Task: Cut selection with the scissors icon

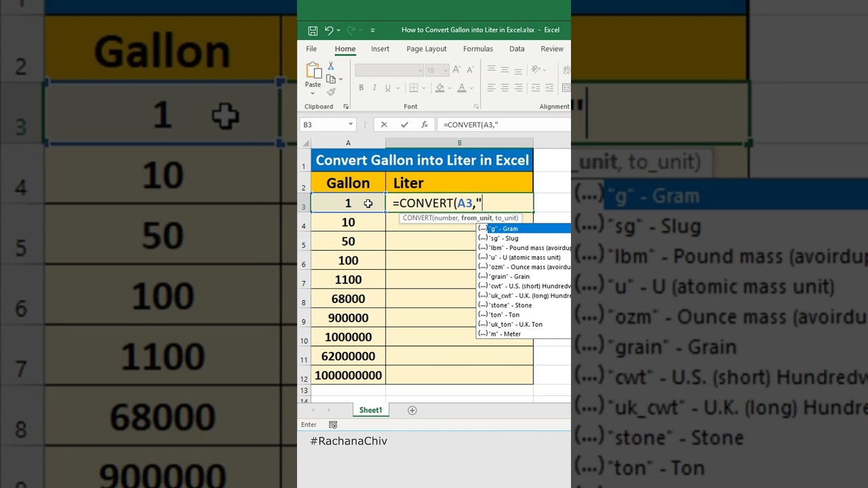Action: coord(331,66)
